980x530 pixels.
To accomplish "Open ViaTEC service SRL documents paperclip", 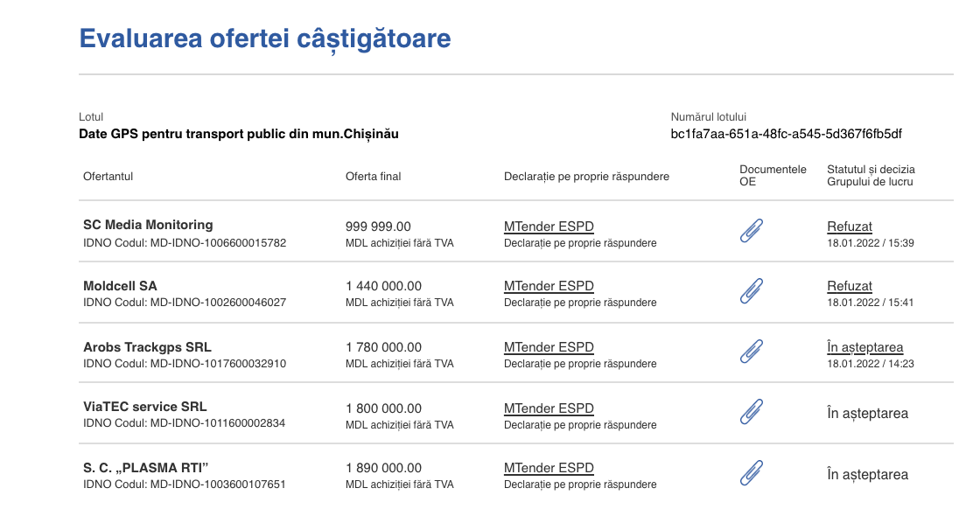I will click(x=752, y=413).
